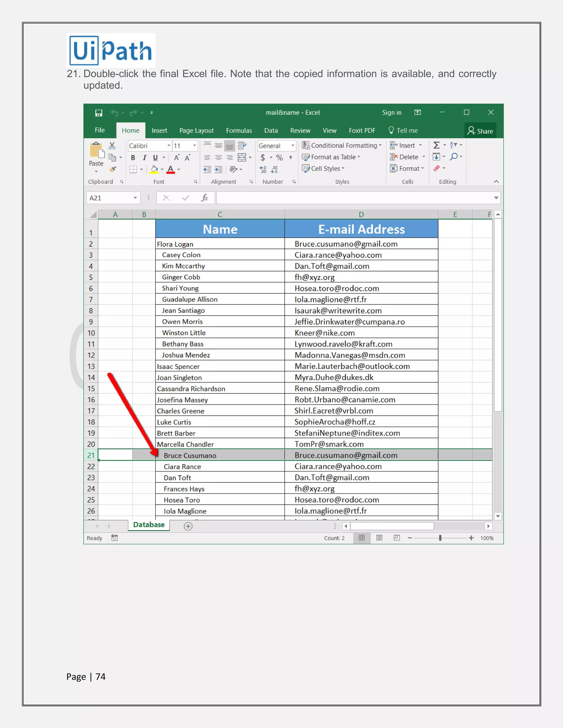
Task: Open the Delete cells dropdown
Action: [424, 157]
